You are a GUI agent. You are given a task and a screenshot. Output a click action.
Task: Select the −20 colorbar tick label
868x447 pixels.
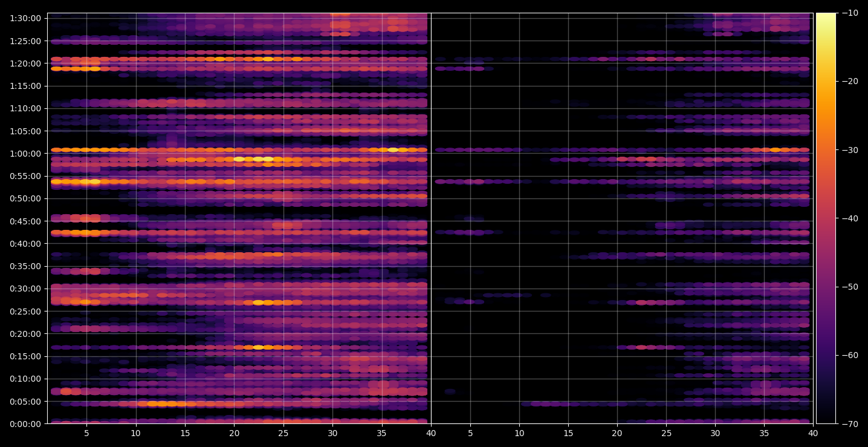850,82
